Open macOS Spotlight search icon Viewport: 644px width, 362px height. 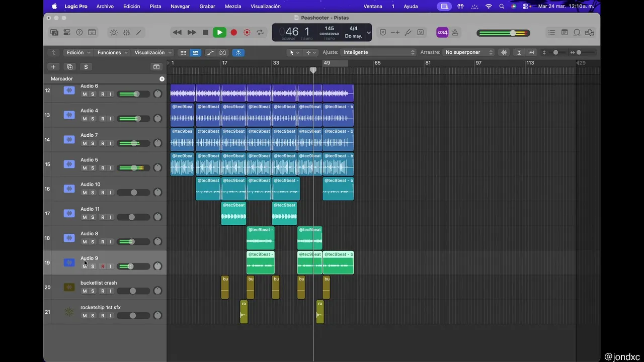pyautogui.click(x=502, y=6)
